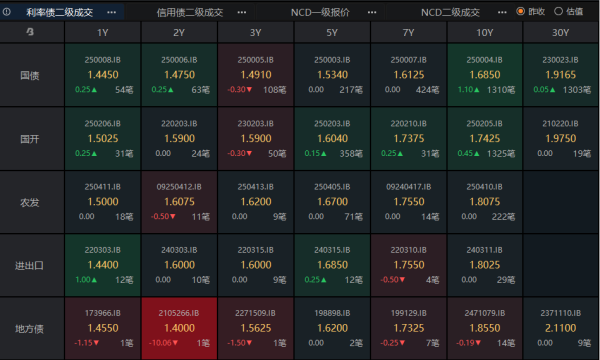This screenshot has height=360, width=600.
Task: Open bond 210220.IB cell
Action: [561, 138]
